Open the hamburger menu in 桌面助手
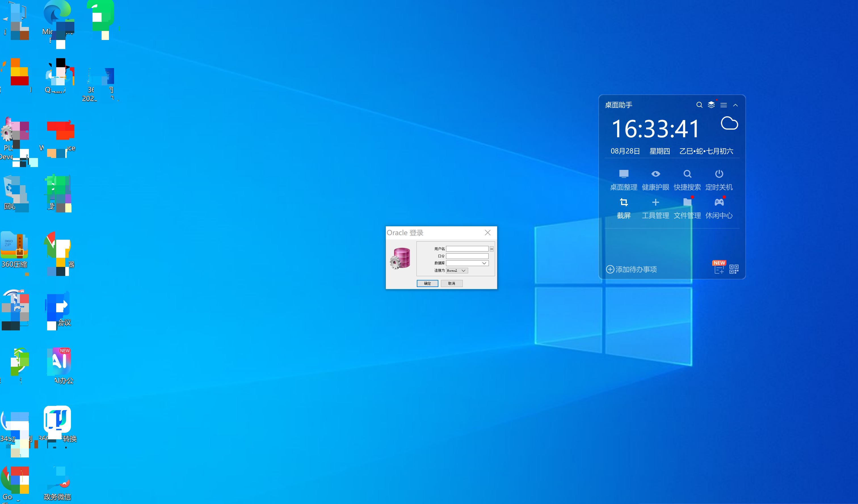The width and height of the screenshot is (858, 504). coord(724,105)
